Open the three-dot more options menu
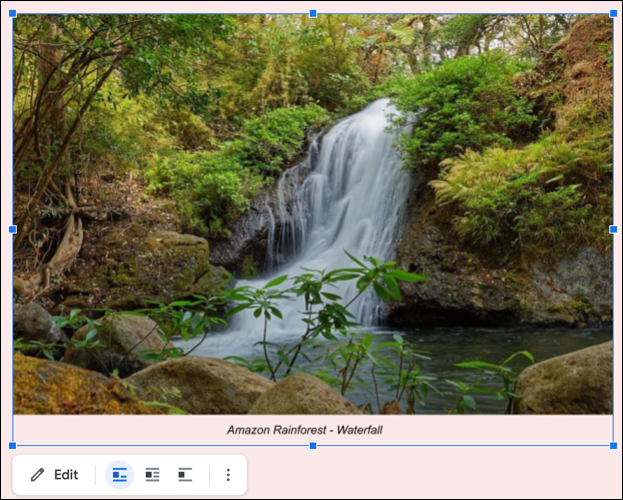Screen dimensions: 623x500 [228, 475]
